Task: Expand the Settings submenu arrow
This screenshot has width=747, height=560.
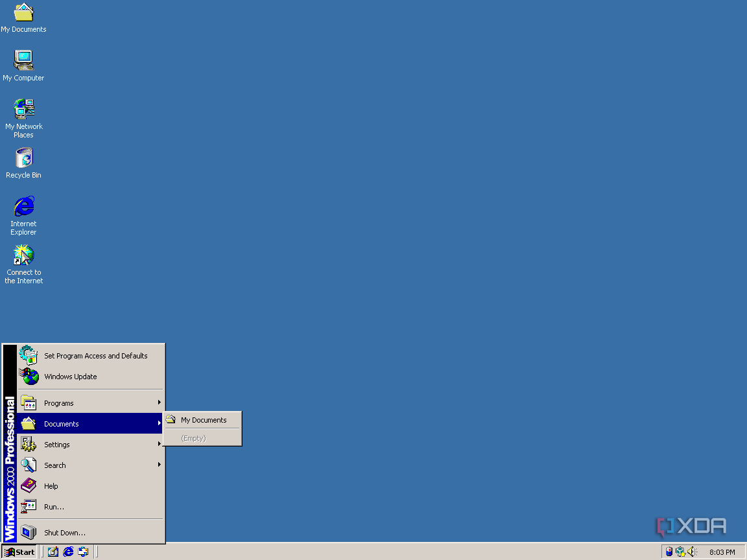Action: pyautogui.click(x=159, y=444)
